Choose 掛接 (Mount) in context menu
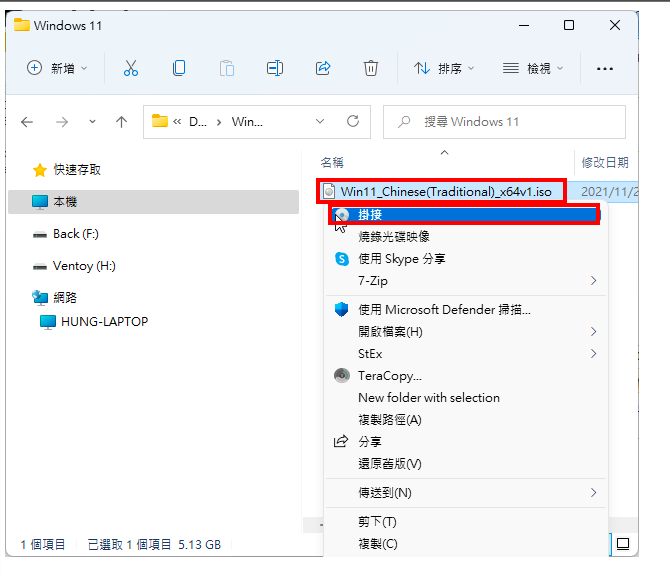Viewport: 670px width, 575px height. (x=464, y=214)
